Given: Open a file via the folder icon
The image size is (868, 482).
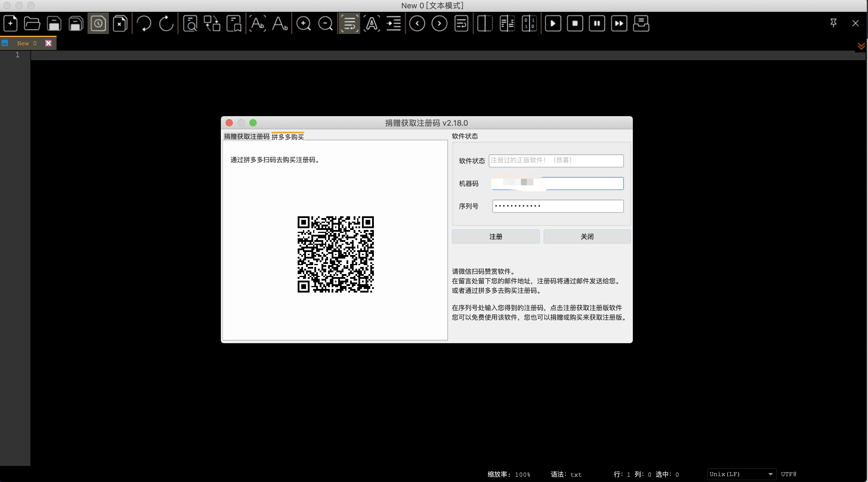Looking at the screenshot, I should 32,24.
